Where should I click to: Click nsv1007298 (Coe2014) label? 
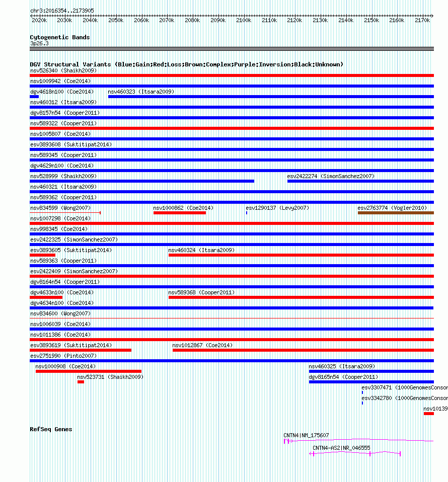click(60, 218)
